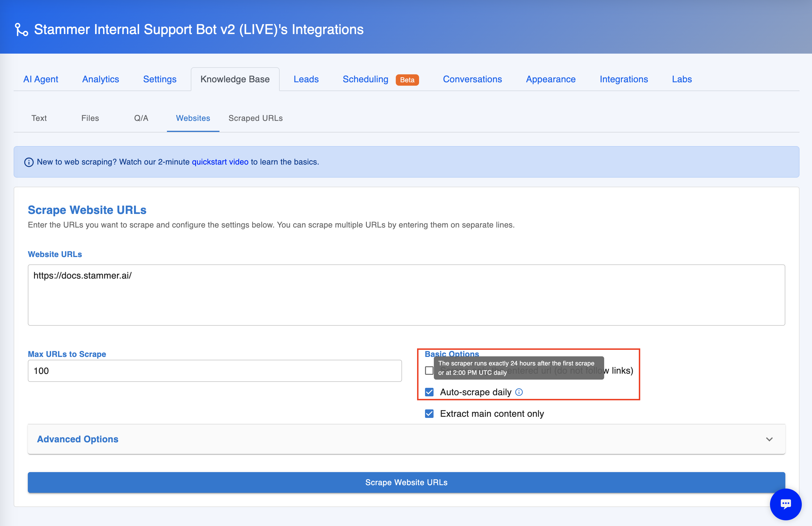Switch to the Q/A sub-tab
The height and width of the screenshot is (526, 812).
coord(141,118)
